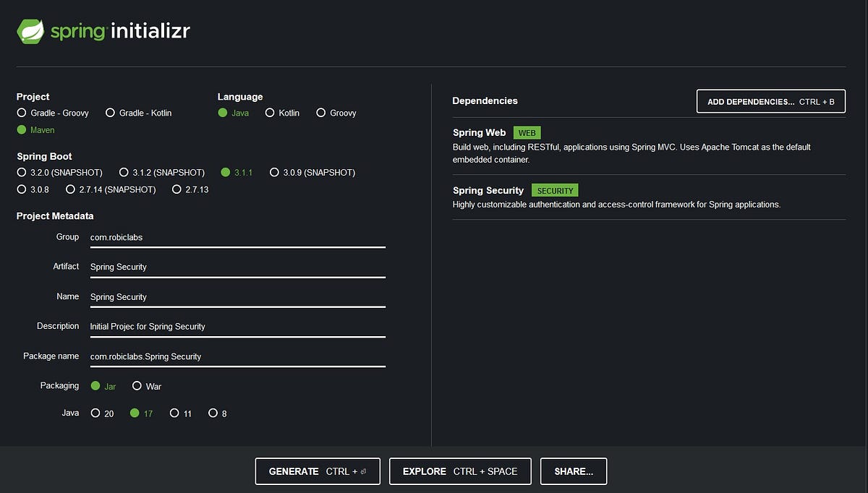Focus the Package name input field

[x=237, y=356]
